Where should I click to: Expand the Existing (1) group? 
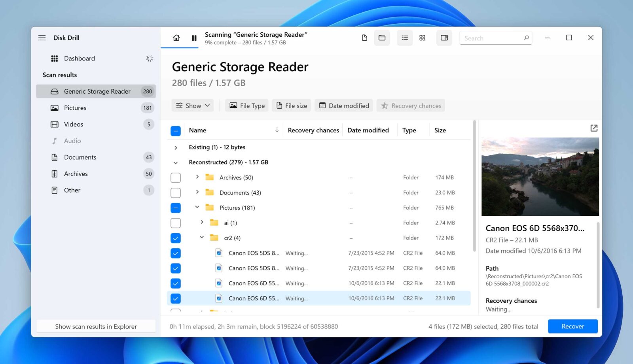[176, 147]
